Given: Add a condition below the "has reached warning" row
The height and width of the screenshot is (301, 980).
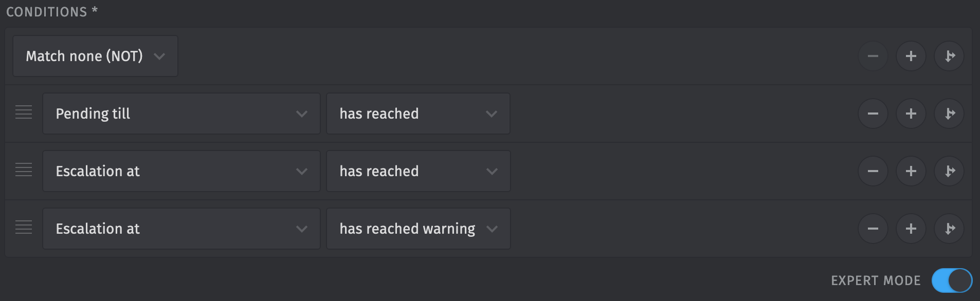Looking at the screenshot, I should tap(911, 229).
